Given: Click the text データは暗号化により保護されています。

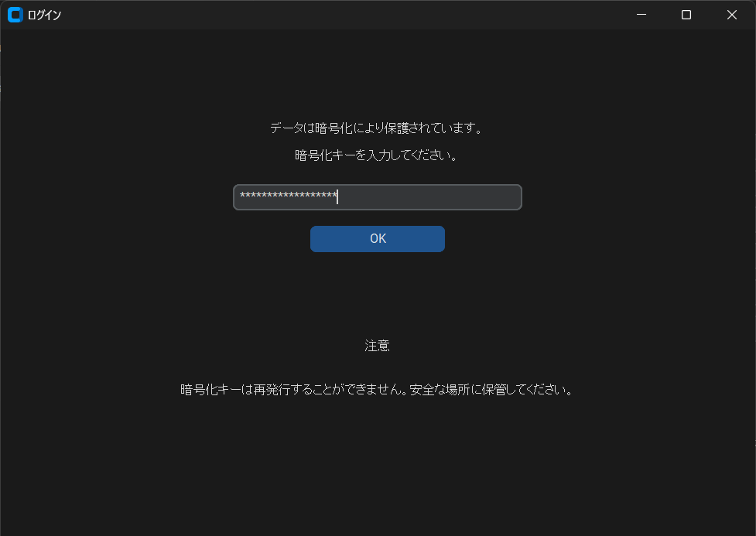Looking at the screenshot, I should (x=377, y=128).
